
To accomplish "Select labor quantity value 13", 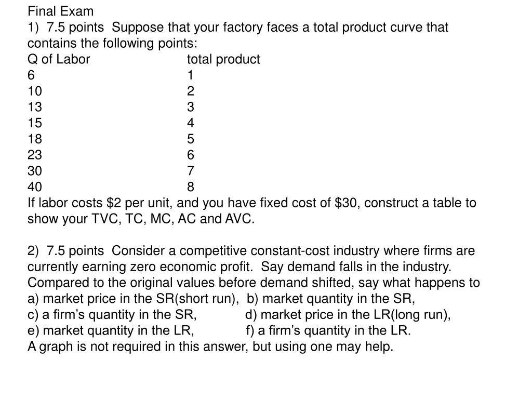I will [35, 107].
